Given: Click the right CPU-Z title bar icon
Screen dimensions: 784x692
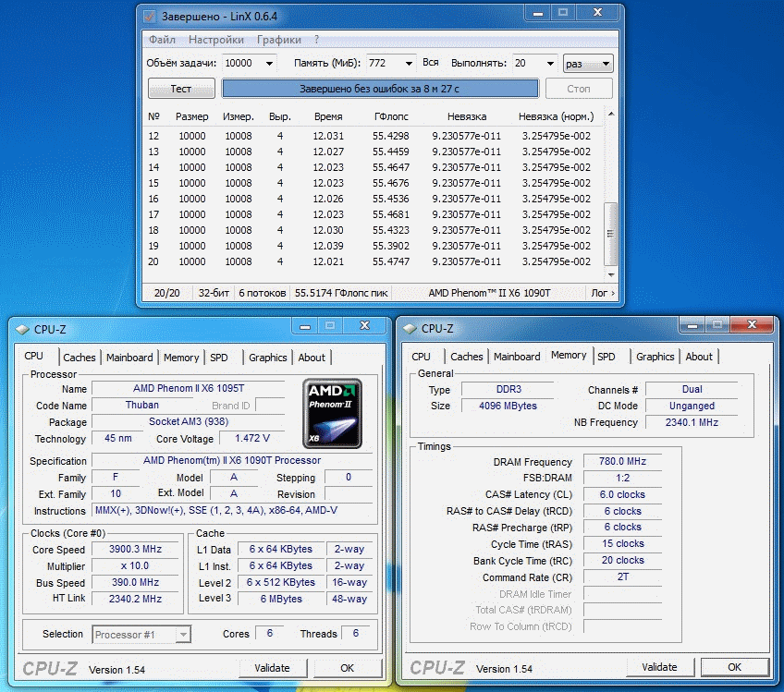Looking at the screenshot, I should click(x=410, y=328).
